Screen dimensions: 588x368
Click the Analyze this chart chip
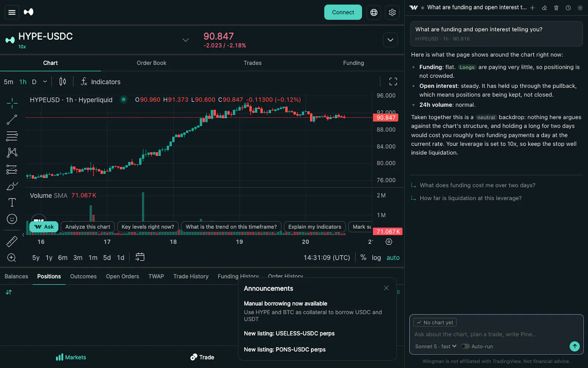point(87,227)
